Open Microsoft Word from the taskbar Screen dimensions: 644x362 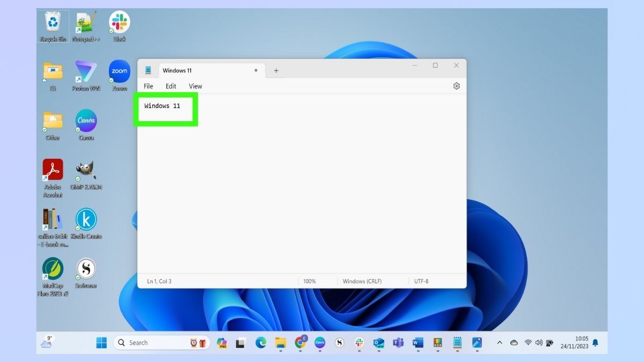point(418,342)
